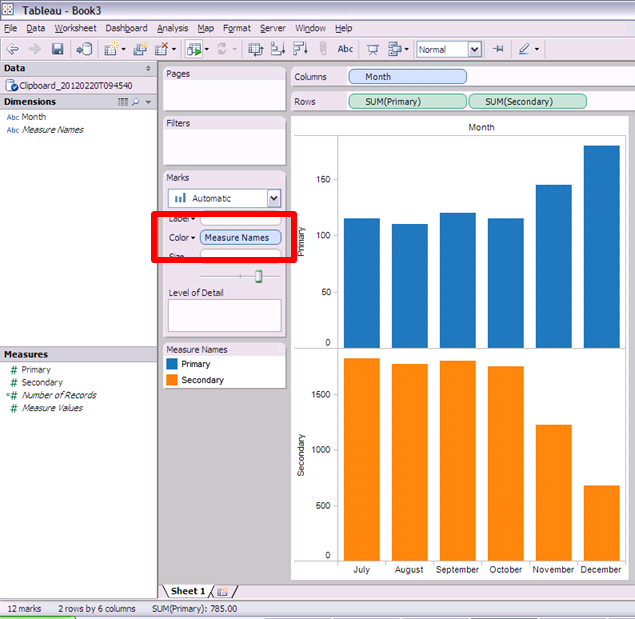Screen dimensions: 635x619
Task: Click the Swap rows and columns icon
Action: click(x=255, y=49)
